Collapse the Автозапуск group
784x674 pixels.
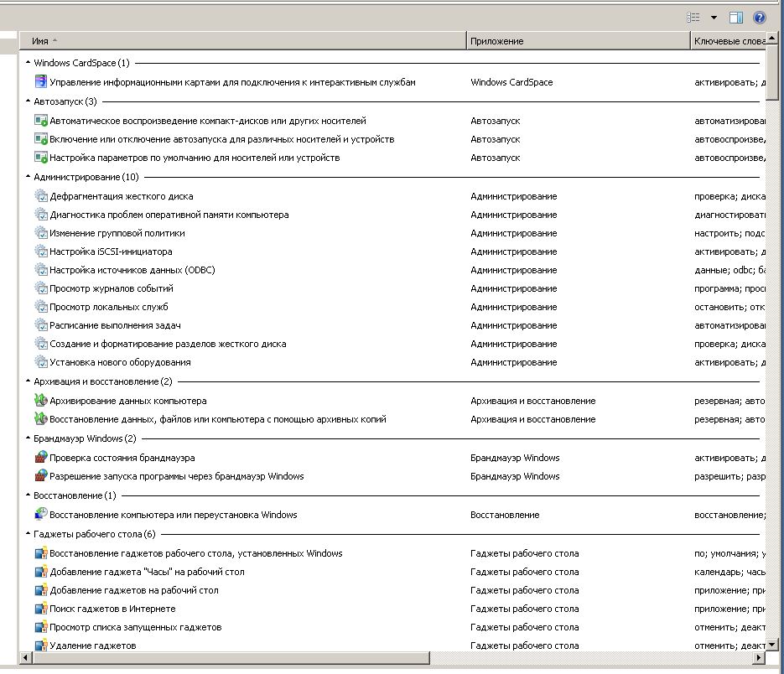point(28,101)
